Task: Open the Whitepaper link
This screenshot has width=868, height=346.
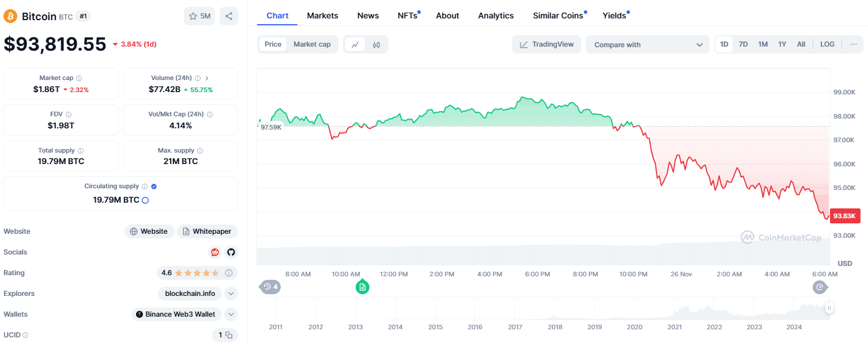Action: (207, 231)
